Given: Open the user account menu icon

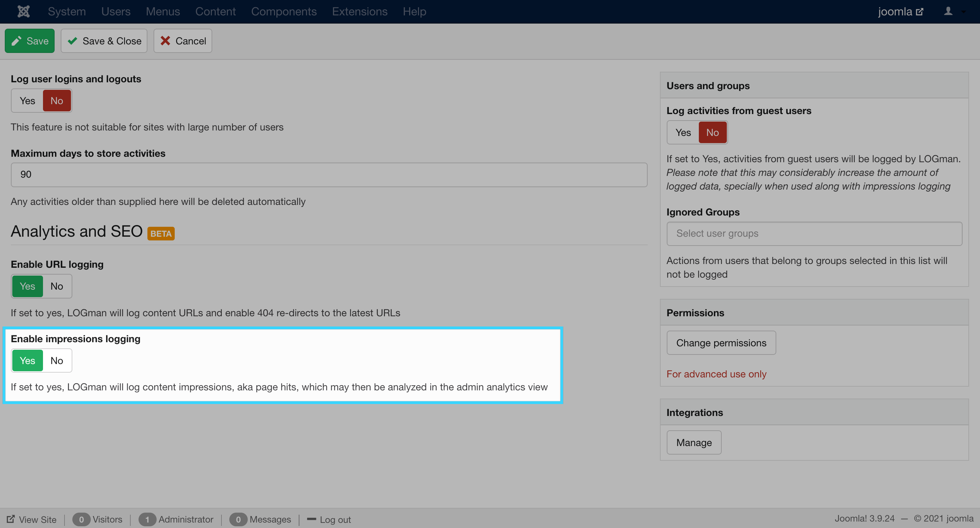Looking at the screenshot, I should [948, 11].
